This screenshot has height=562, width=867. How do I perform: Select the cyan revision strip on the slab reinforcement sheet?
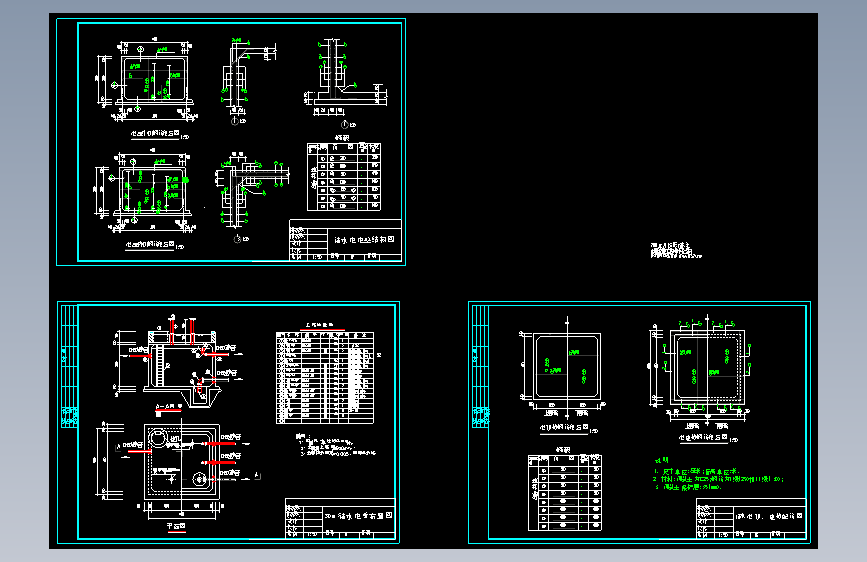pyautogui.click(x=480, y=366)
